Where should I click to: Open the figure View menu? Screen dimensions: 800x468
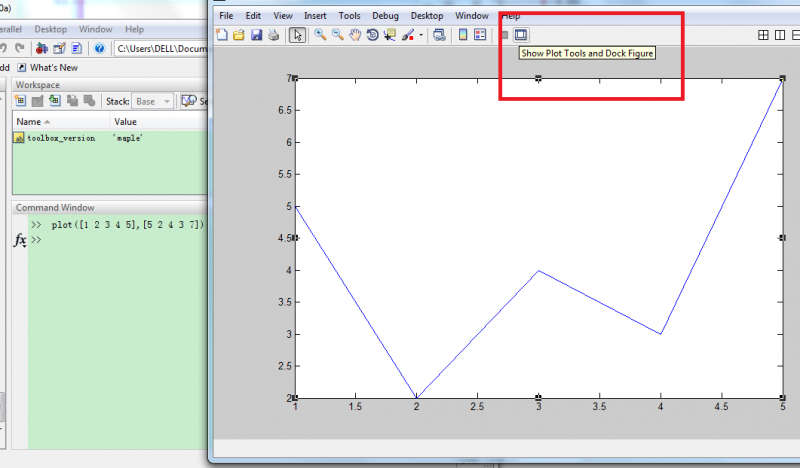[283, 16]
